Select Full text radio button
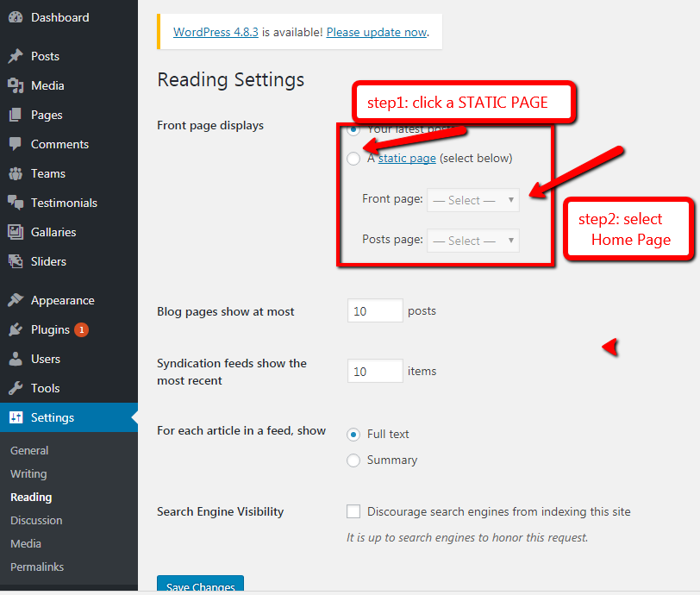The image size is (700, 595). point(353,435)
